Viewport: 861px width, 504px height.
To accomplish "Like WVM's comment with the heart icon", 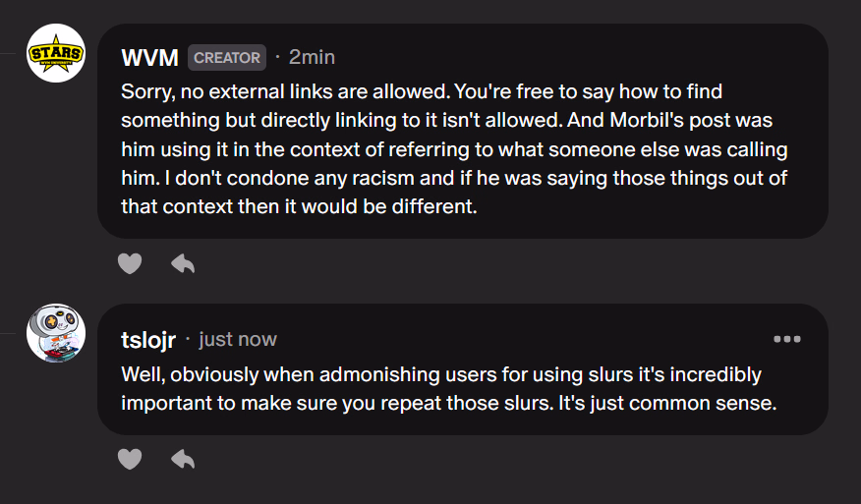I will pyautogui.click(x=130, y=263).
